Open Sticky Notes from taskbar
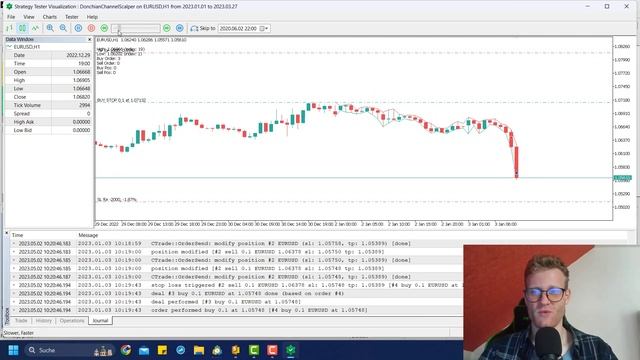 (162, 350)
